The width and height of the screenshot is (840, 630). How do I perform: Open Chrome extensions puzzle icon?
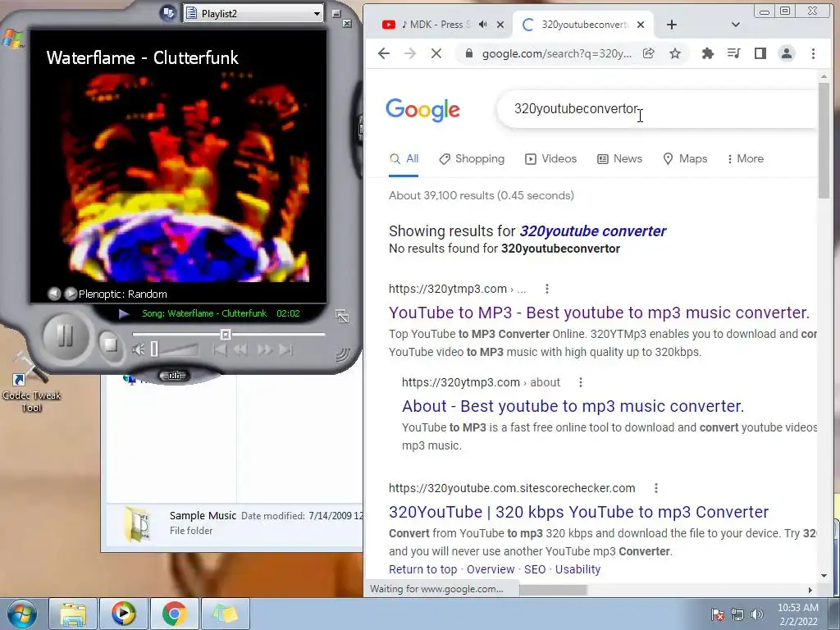coord(708,53)
